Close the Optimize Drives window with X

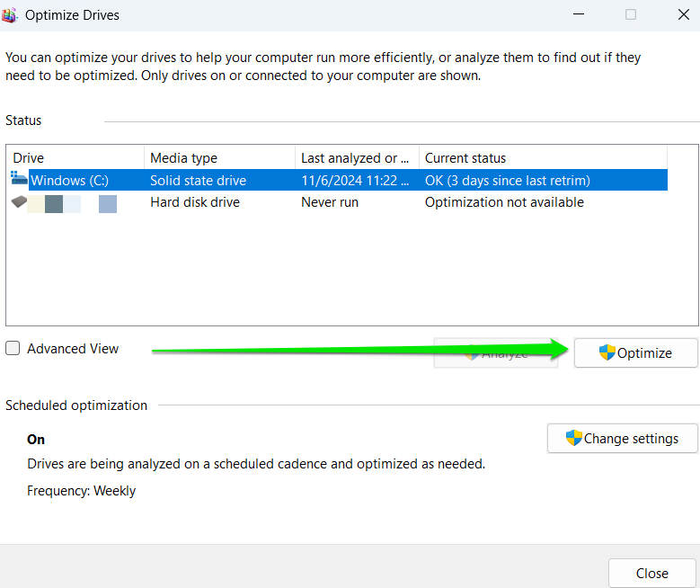(x=684, y=14)
